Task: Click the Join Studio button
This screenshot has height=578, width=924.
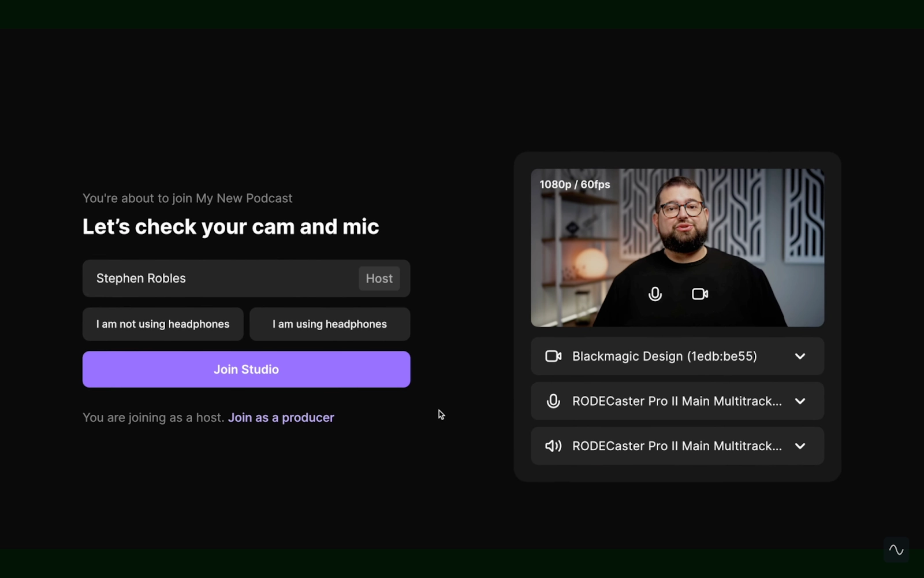Action: (x=246, y=369)
